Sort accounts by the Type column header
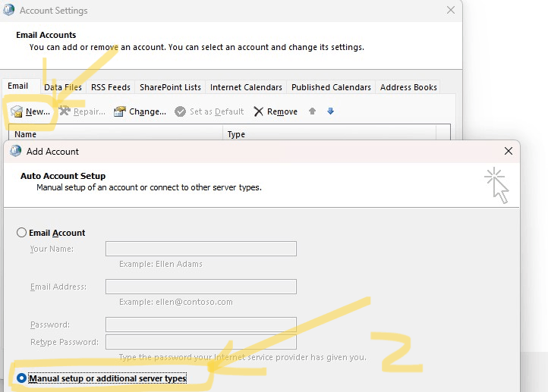 tap(329, 134)
